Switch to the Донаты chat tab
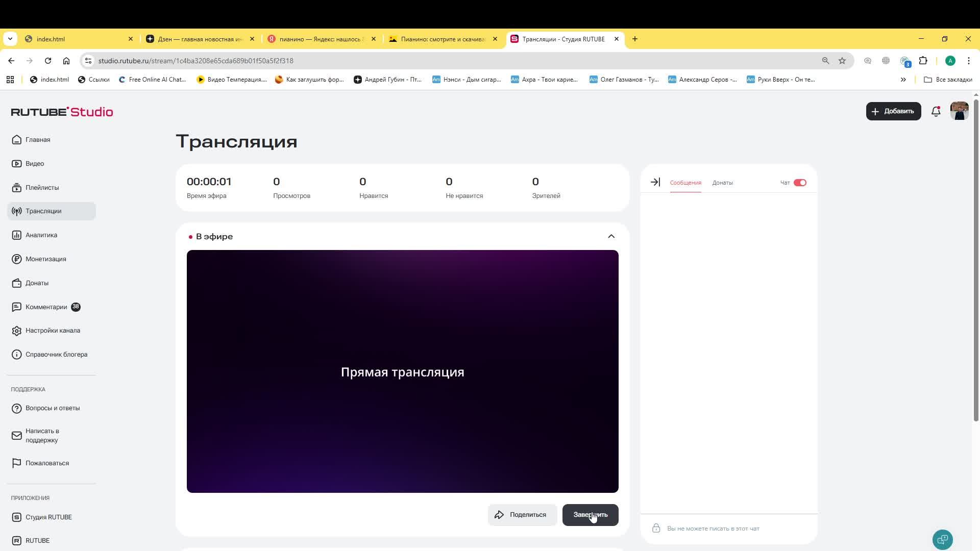This screenshot has width=980, height=551. coord(722,182)
